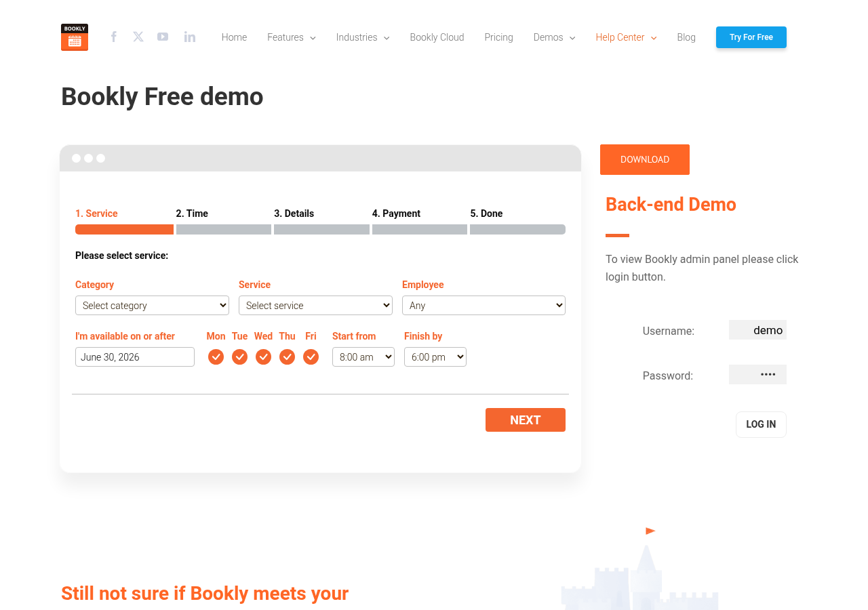Uncheck the Fri availability checkbox

coord(311,357)
